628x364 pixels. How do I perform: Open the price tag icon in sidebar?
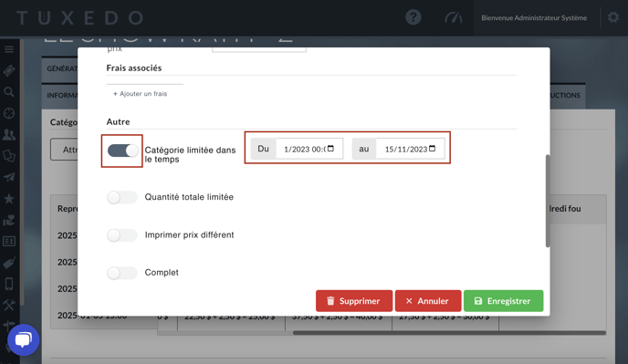point(9,263)
